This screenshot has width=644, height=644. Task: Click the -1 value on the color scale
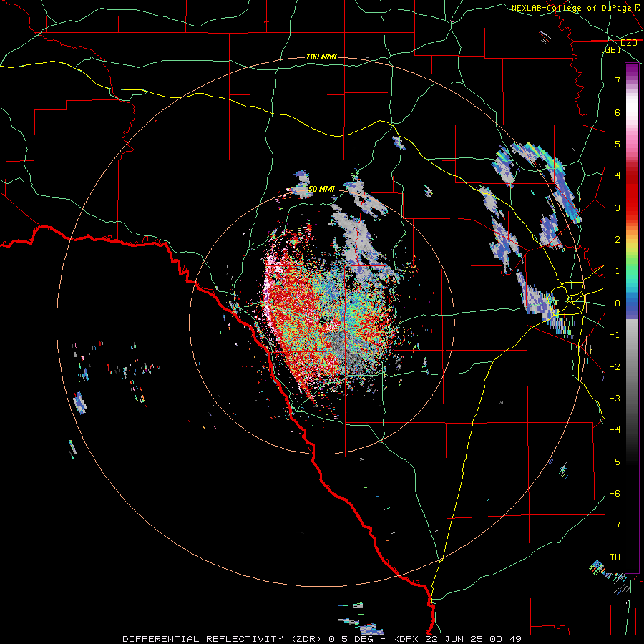click(615, 335)
